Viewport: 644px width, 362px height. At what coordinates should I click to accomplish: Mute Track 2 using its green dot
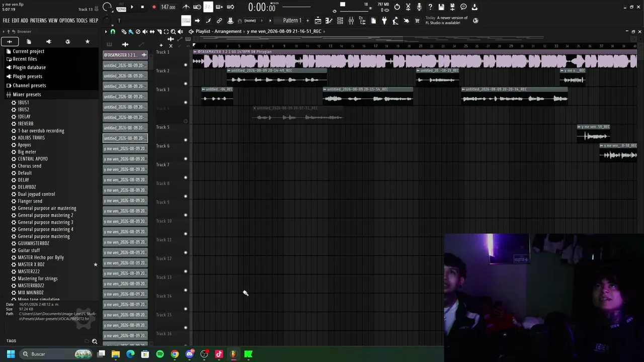[186, 83]
